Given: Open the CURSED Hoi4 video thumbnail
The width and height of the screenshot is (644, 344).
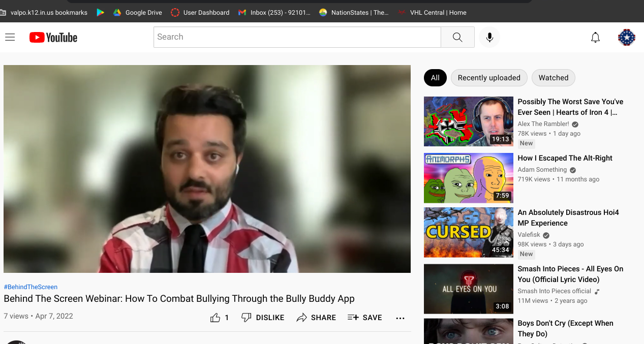Looking at the screenshot, I should click(x=469, y=232).
